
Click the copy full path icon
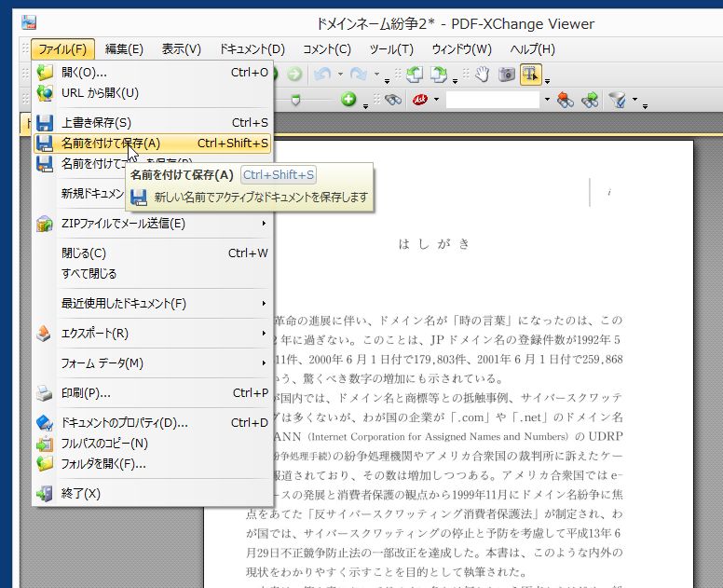(x=45, y=444)
